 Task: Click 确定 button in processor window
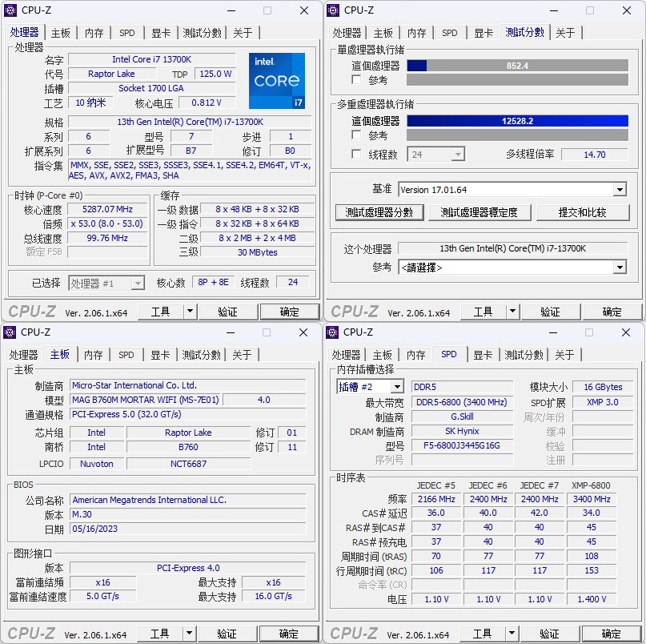click(290, 312)
